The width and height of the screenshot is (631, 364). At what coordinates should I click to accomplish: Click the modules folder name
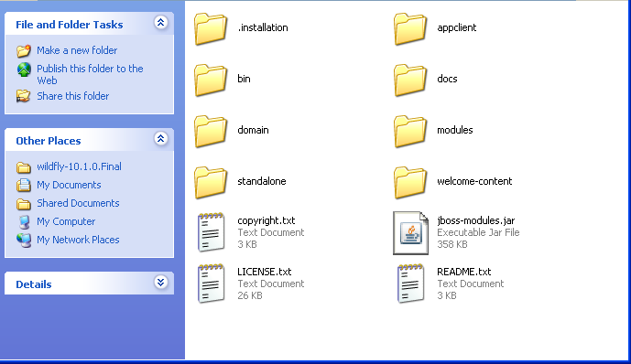[x=455, y=130]
